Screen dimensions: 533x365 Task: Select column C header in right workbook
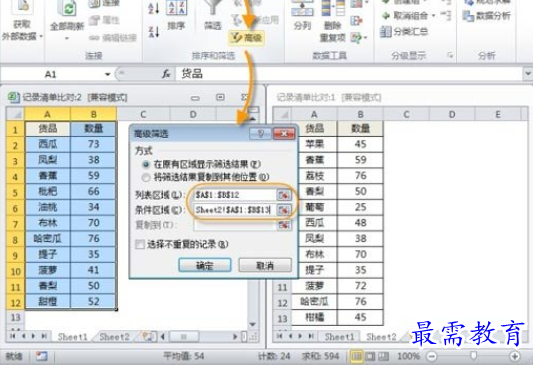click(406, 114)
